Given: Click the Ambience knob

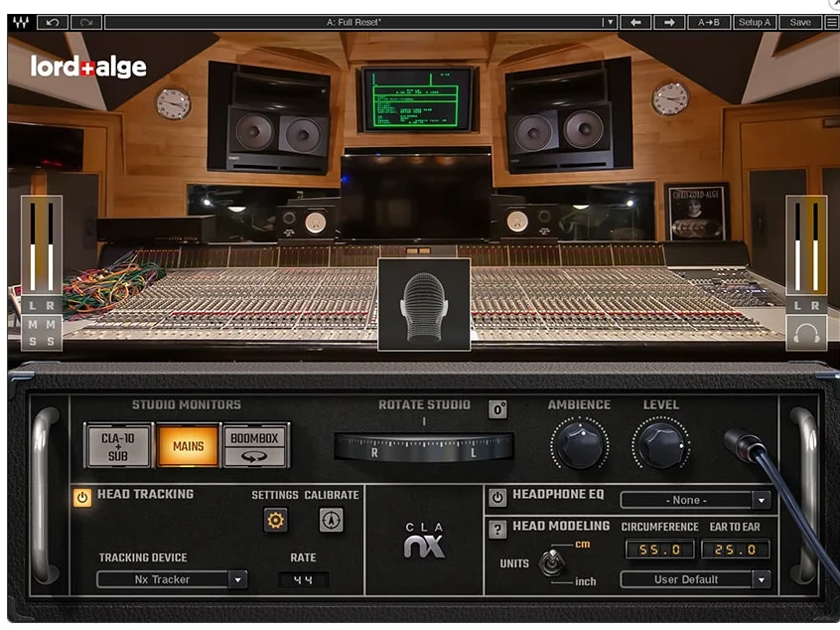Looking at the screenshot, I should (x=579, y=444).
